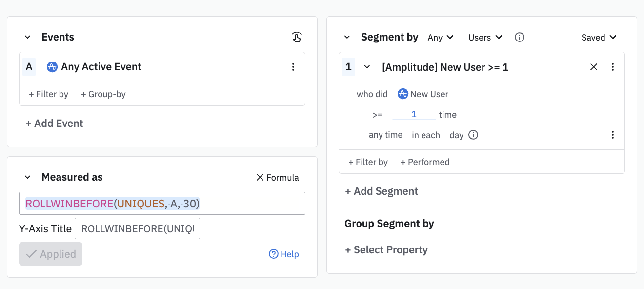This screenshot has width=644, height=289.
Task: Collapse the Segment by section
Action: [x=347, y=37]
